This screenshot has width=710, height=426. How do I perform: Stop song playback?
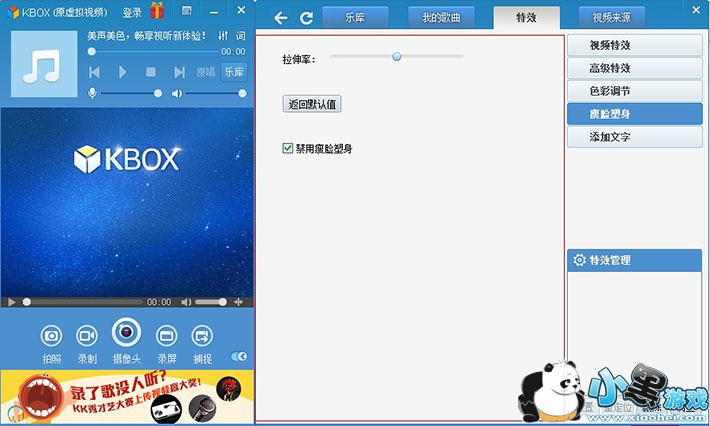coord(151,72)
